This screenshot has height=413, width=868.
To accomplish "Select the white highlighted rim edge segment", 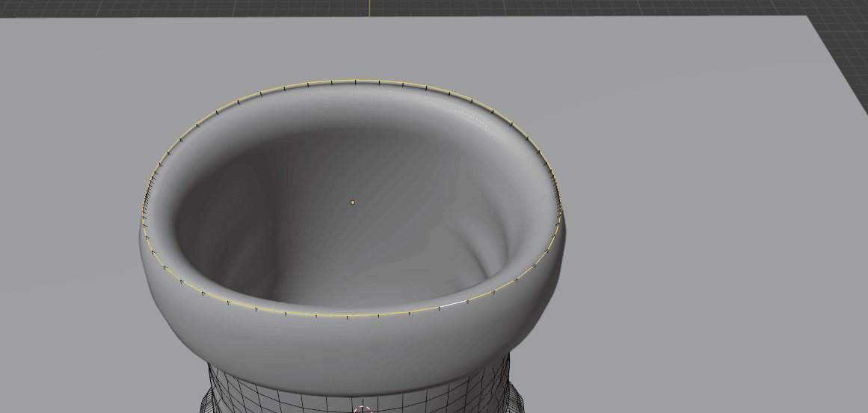I will (452, 305).
